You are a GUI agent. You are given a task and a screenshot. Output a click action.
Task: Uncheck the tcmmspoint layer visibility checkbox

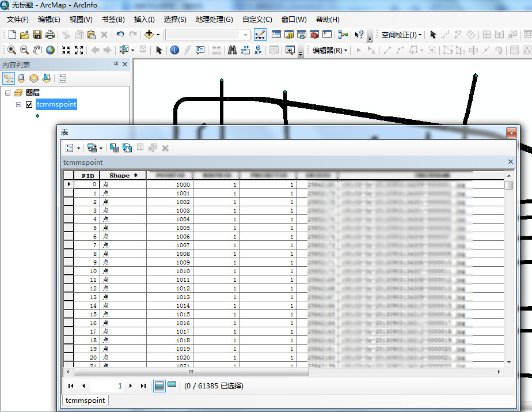point(29,105)
